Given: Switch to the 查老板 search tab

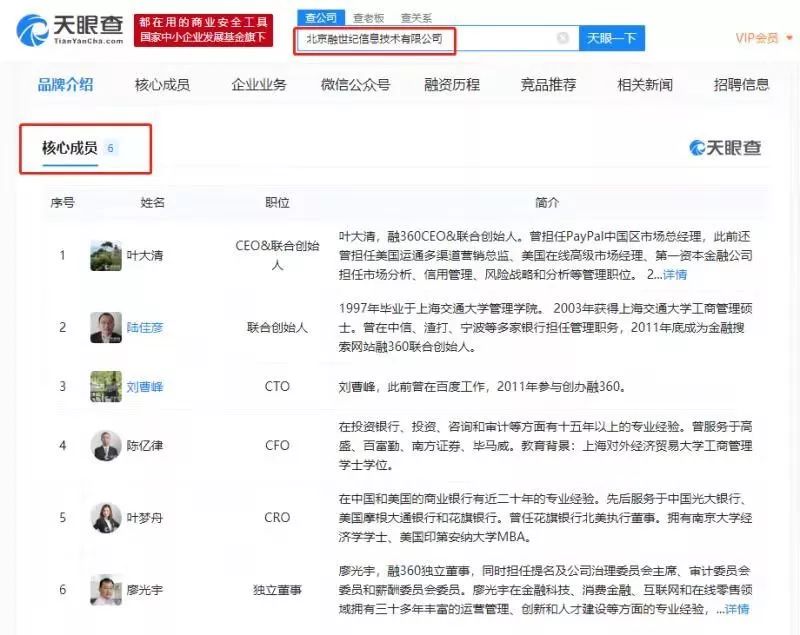Looking at the screenshot, I should tap(368, 18).
